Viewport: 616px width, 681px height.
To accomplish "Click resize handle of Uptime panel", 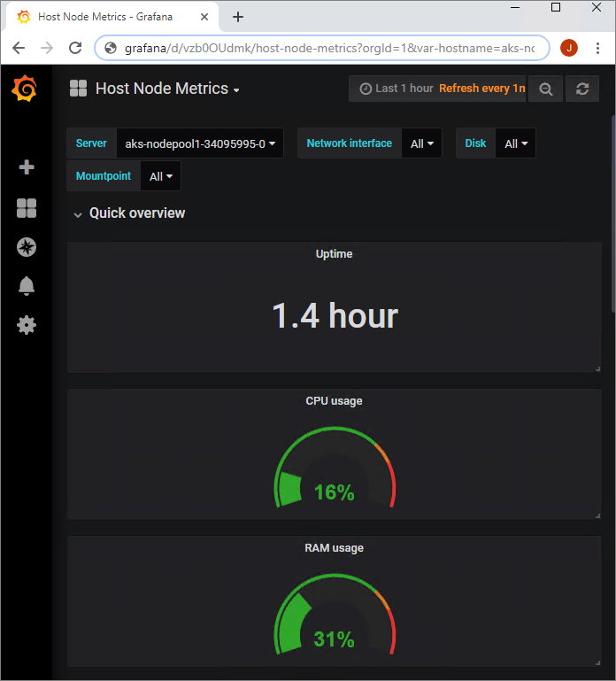I will pyautogui.click(x=597, y=368).
